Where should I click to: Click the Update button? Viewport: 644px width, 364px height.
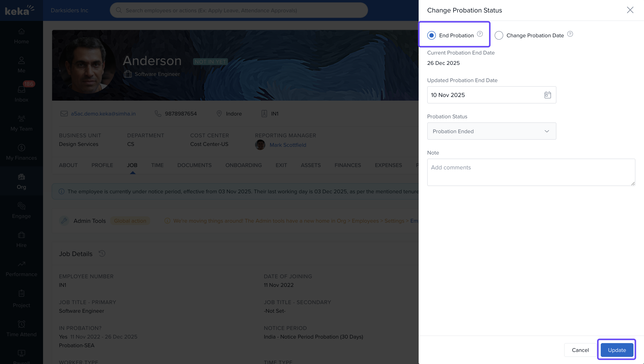tap(616, 350)
